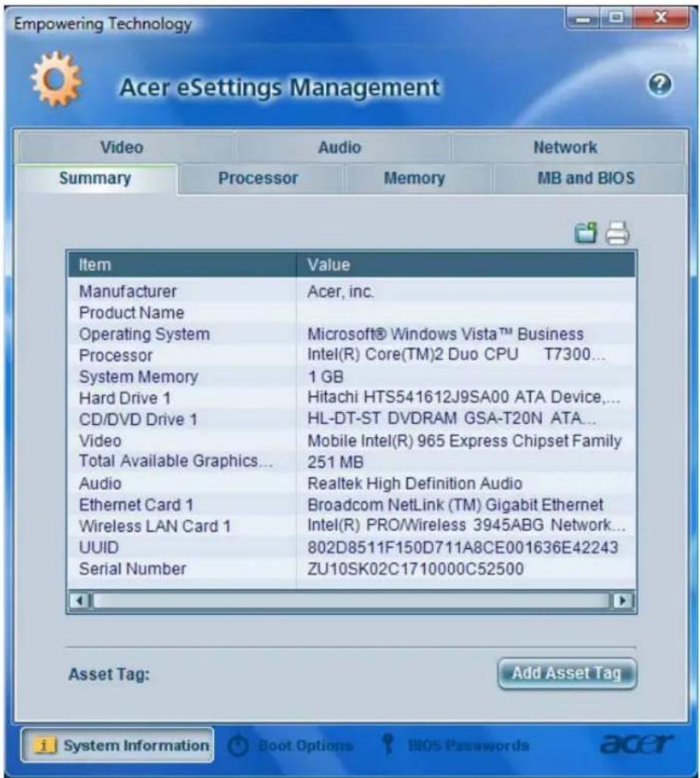700x778 pixels.
Task: Click the '251 MB' graphics value
Action: tap(336, 462)
